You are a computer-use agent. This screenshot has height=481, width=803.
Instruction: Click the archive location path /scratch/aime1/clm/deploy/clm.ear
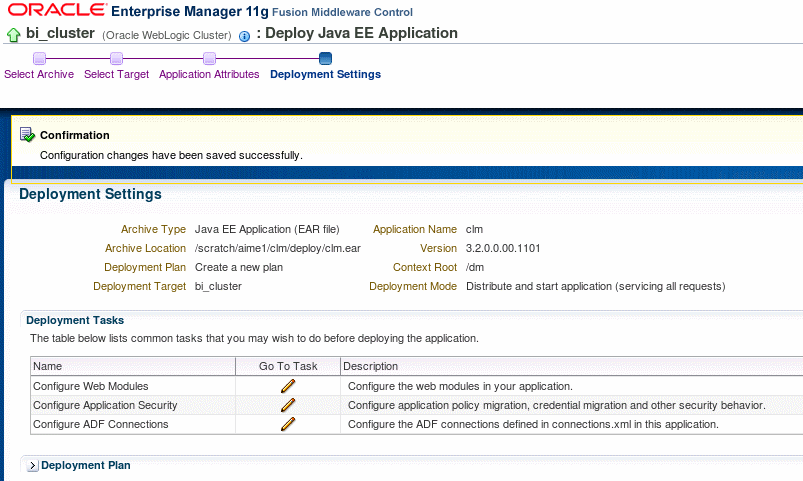pos(278,248)
